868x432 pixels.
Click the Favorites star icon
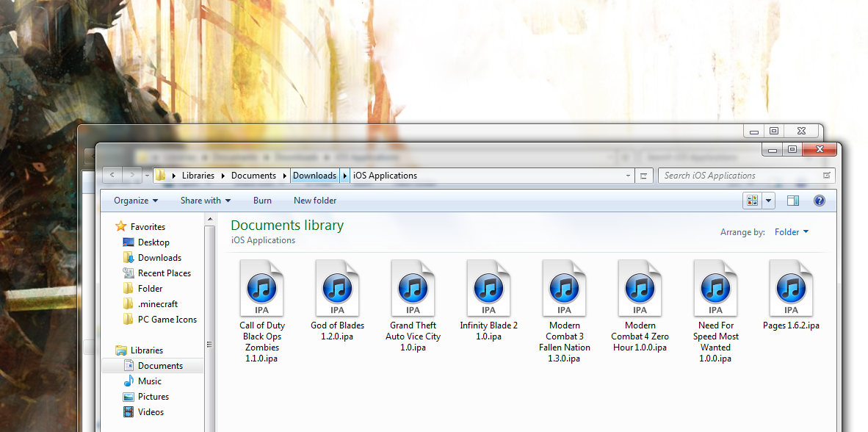coord(120,226)
